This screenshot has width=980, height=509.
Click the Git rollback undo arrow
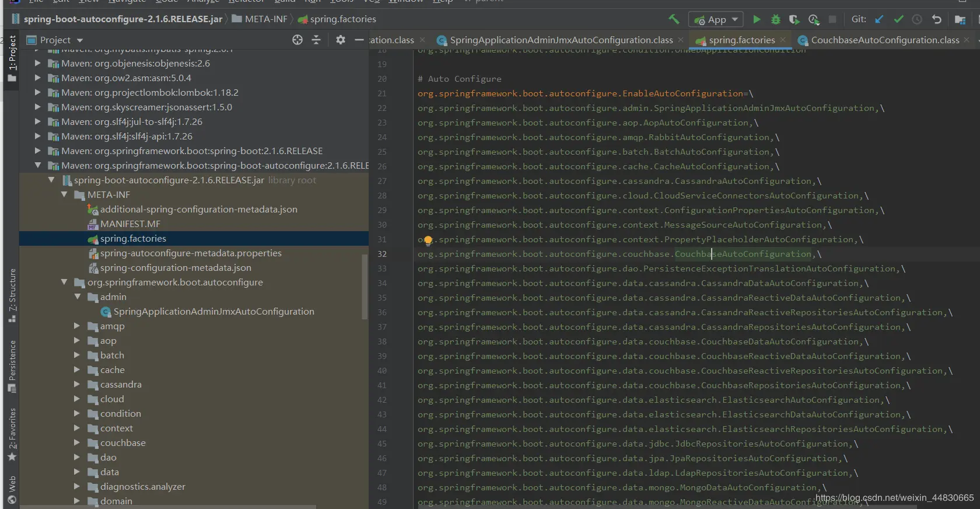[937, 19]
